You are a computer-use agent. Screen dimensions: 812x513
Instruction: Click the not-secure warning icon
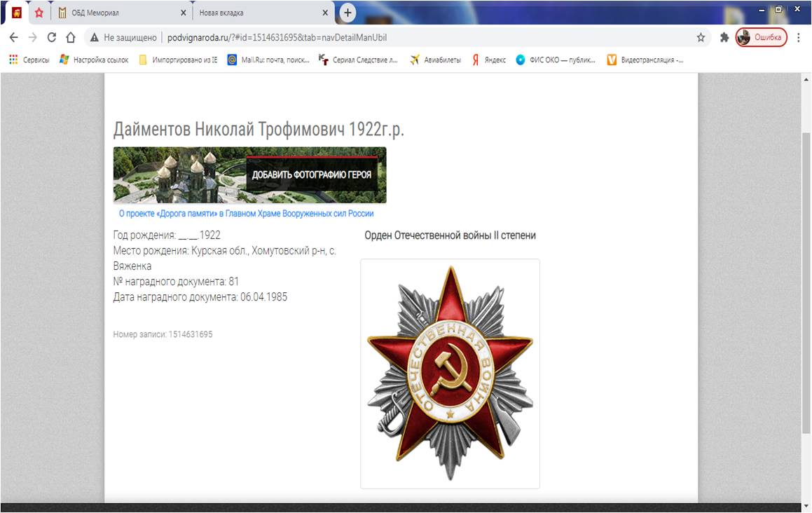94,38
